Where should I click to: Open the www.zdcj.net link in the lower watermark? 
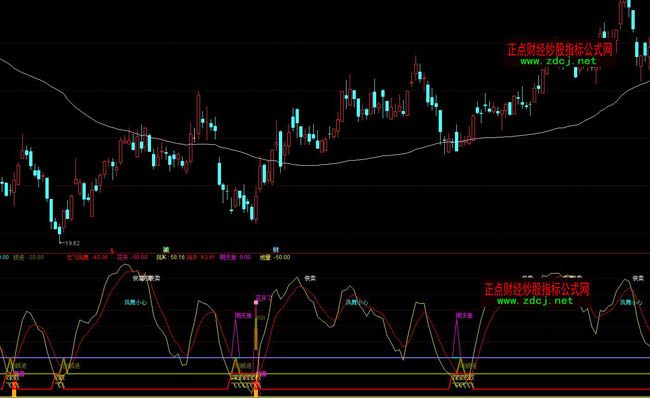click(x=535, y=301)
